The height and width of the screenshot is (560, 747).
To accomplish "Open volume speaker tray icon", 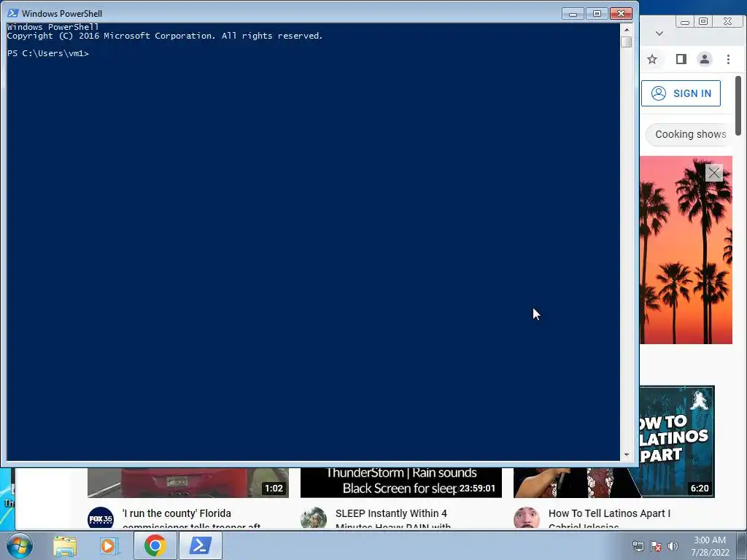I will 673,546.
